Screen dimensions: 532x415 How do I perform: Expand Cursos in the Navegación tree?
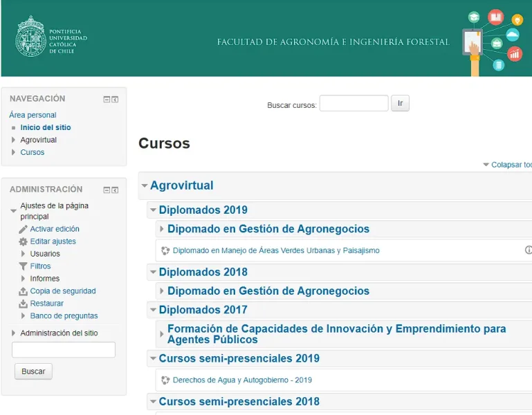click(13, 152)
